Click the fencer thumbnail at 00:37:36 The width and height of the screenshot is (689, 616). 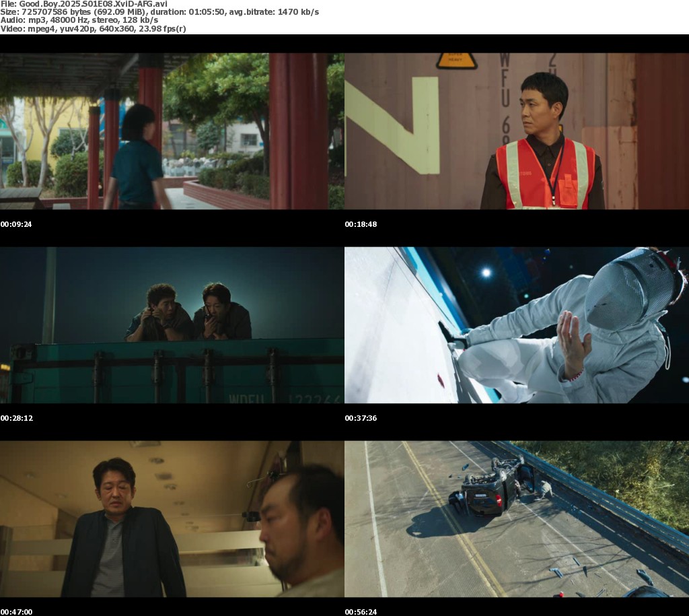click(x=517, y=325)
